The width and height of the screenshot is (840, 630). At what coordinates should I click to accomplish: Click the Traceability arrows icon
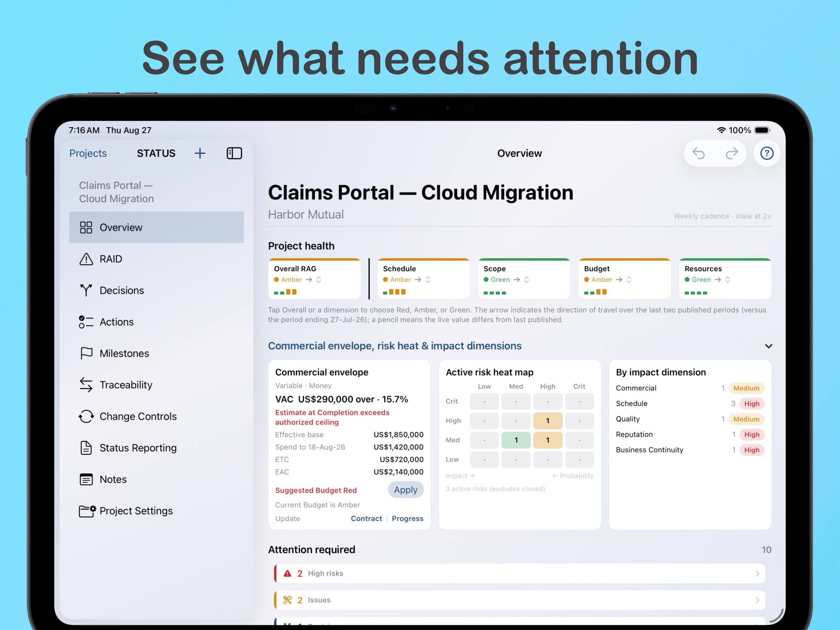(86, 385)
